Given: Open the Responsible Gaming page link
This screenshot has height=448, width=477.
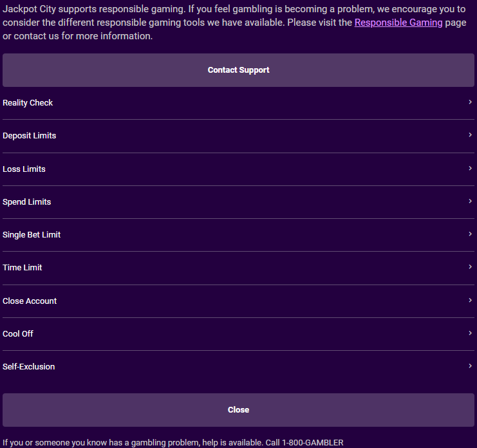Looking at the screenshot, I should (398, 23).
